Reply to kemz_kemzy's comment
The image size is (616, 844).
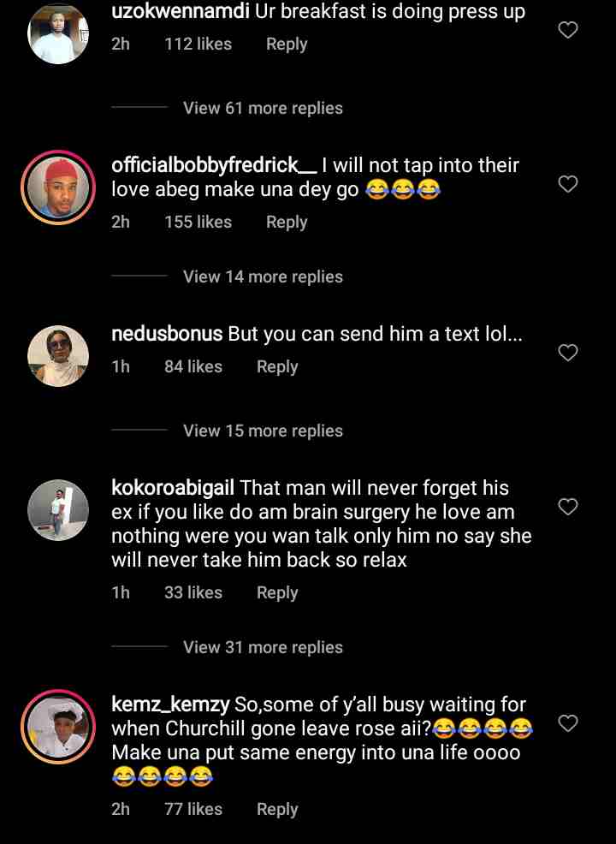point(277,810)
